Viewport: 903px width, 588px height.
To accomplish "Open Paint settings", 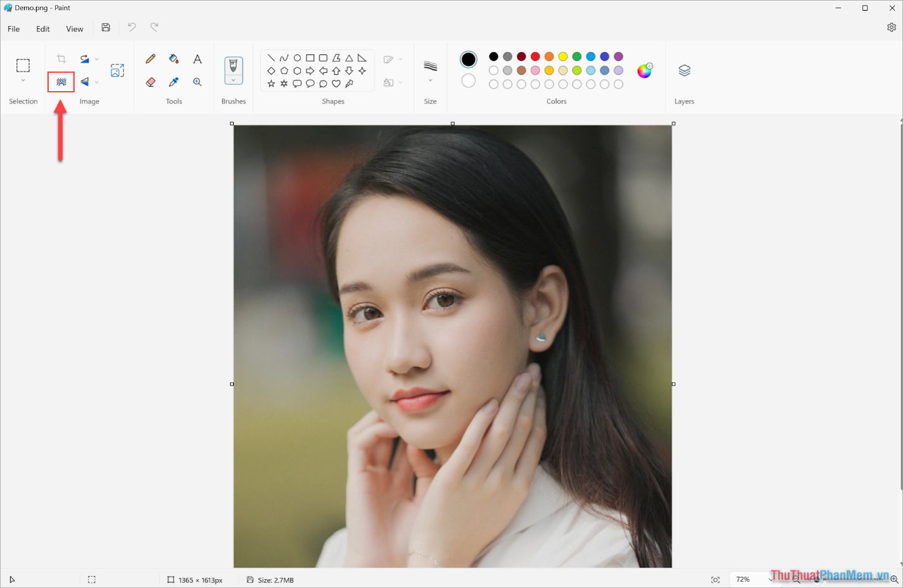I will click(x=892, y=28).
